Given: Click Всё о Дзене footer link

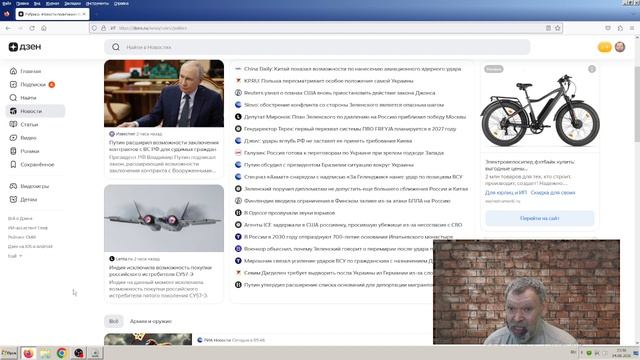Looking at the screenshot, I should pyautogui.click(x=20, y=218).
